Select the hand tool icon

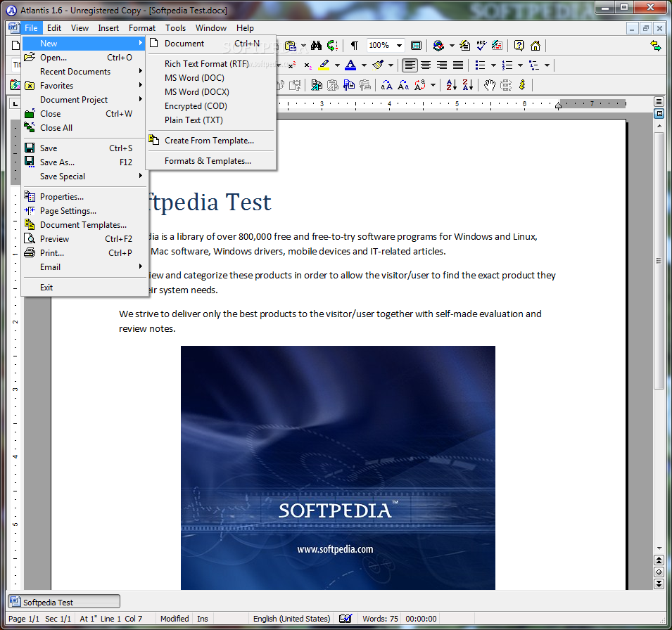click(x=490, y=85)
